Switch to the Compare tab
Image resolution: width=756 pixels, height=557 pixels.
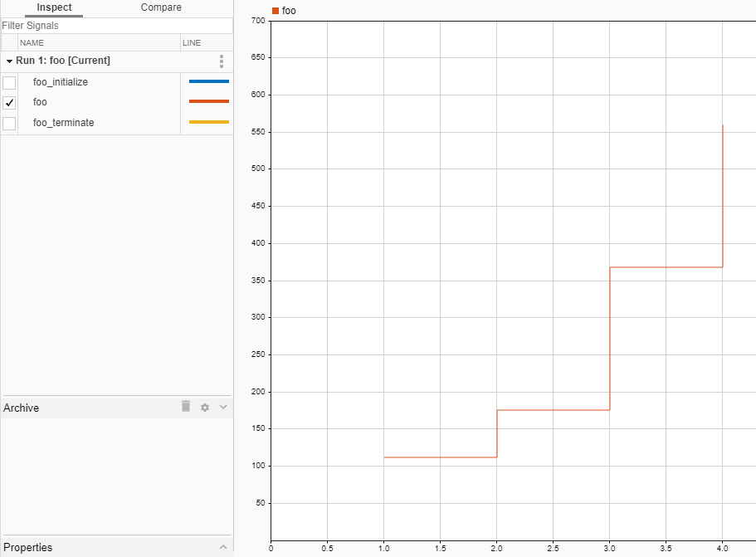161,7
